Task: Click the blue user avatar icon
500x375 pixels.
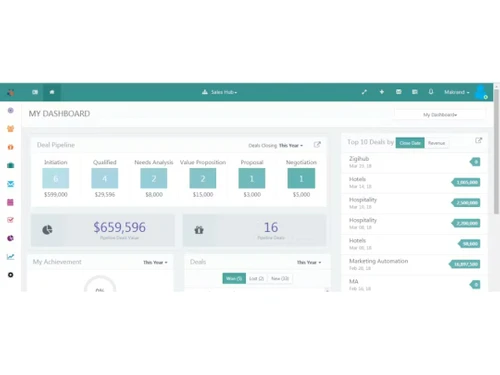Action: click(481, 92)
